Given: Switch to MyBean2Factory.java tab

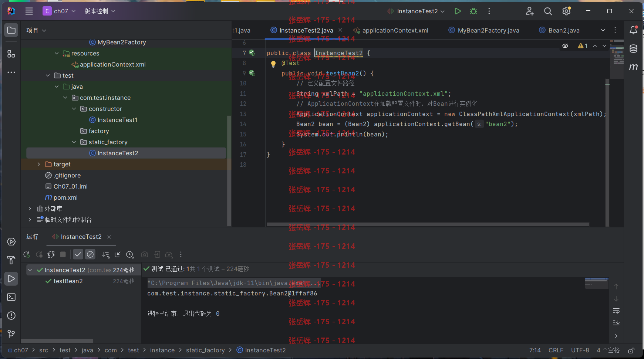Looking at the screenshot, I should tap(484, 30).
